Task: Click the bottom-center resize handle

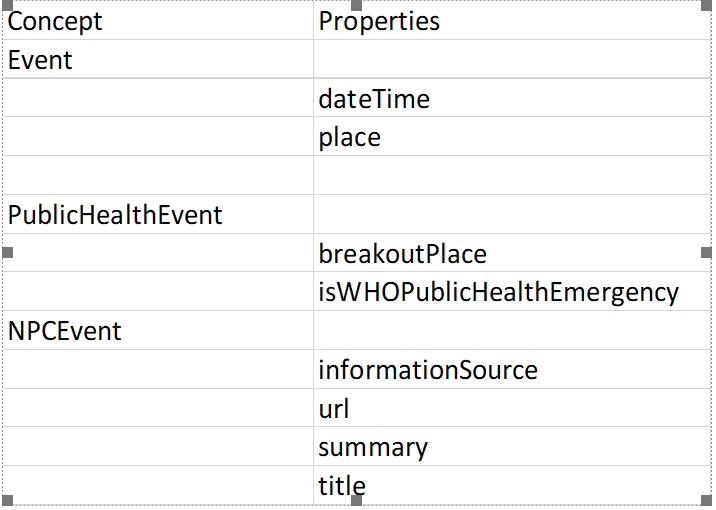Action: [357, 500]
